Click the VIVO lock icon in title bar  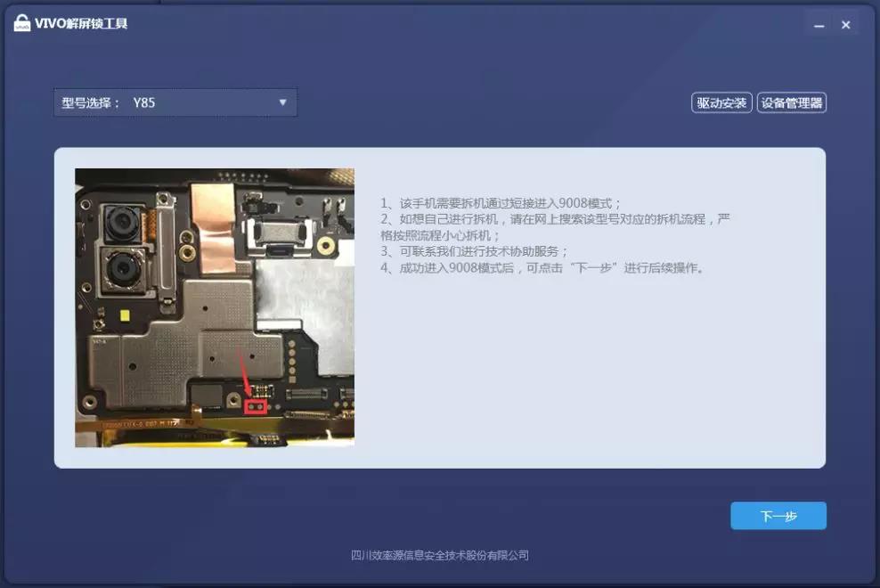pyautogui.click(x=24, y=22)
